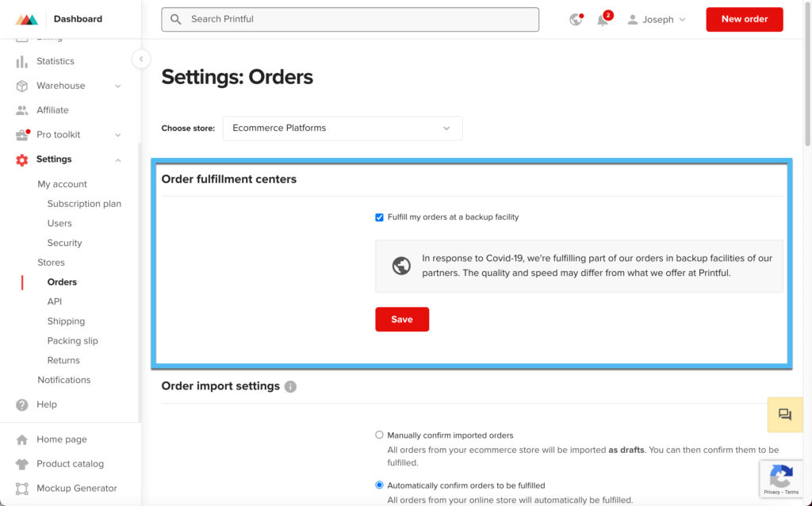The height and width of the screenshot is (506, 812).
Task: Expand the Warehouse menu chevron
Action: pos(118,86)
